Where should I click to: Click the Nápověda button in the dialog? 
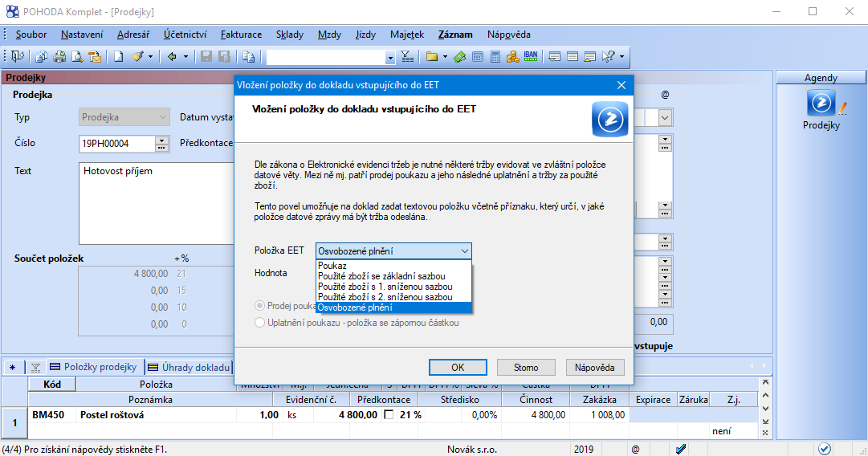tap(595, 368)
